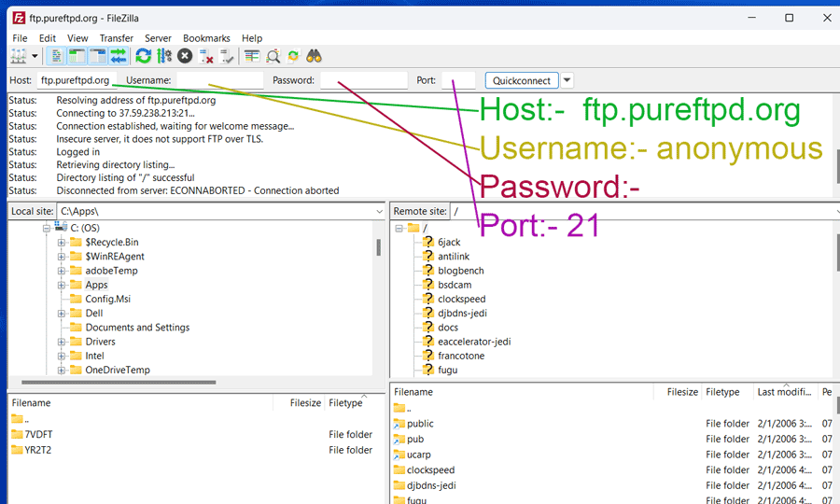Viewport: 840px width, 504px height.
Task: Expand the Dell folder node
Action: (62, 314)
